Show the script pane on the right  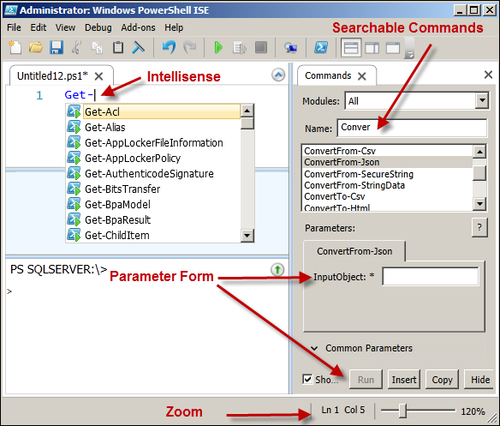(x=372, y=48)
